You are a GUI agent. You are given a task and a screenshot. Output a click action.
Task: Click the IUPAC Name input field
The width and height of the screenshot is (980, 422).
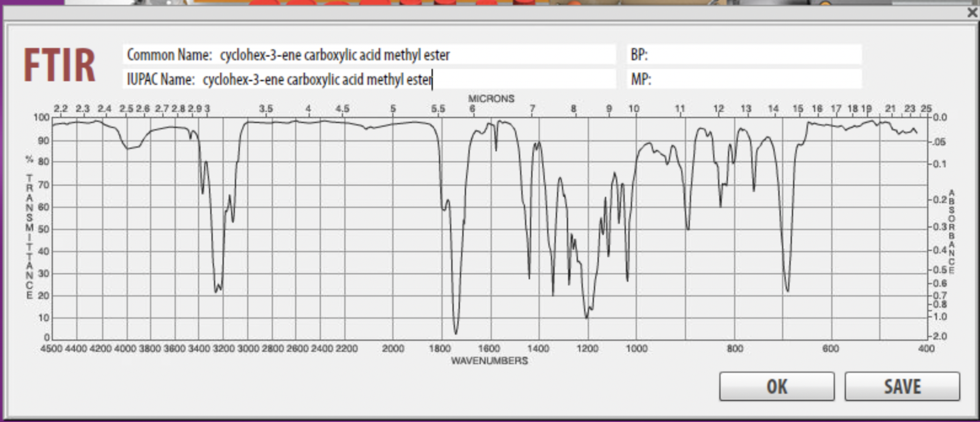tap(369, 79)
